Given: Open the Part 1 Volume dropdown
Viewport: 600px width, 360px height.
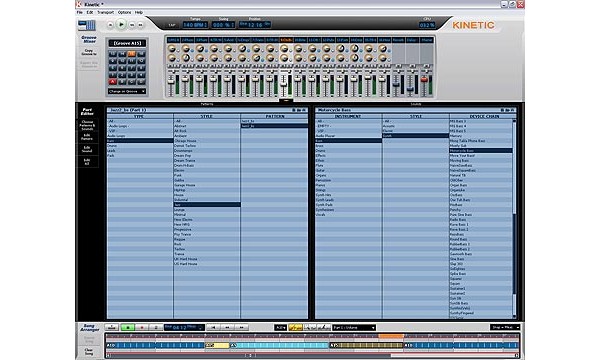Looking at the screenshot, I should (354, 327).
